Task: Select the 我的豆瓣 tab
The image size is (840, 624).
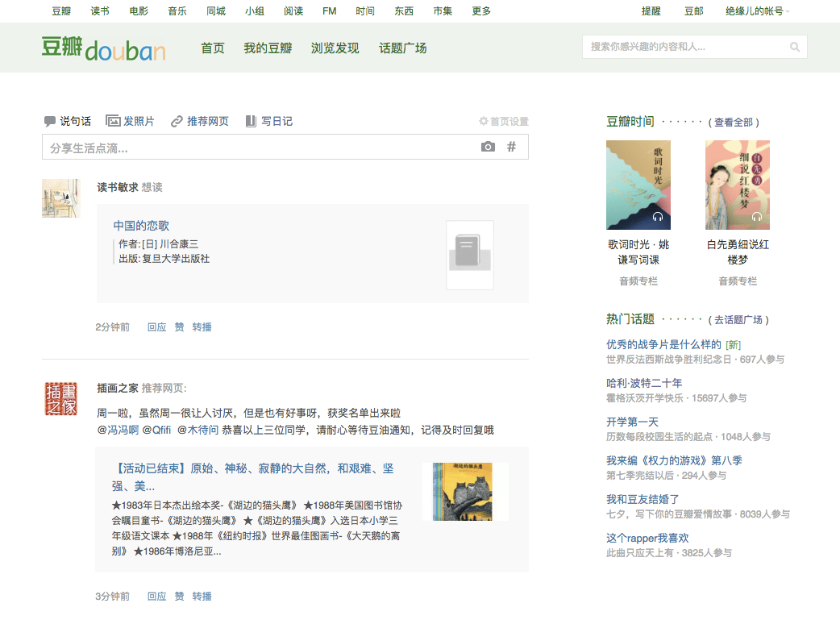Action: pos(268,48)
